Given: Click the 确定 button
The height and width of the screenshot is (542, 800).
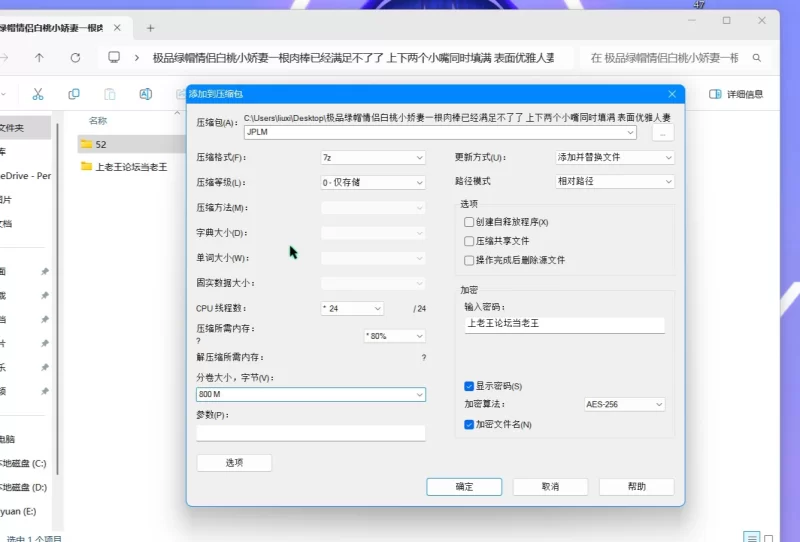Looking at the screenshot, I should [464, 486].
